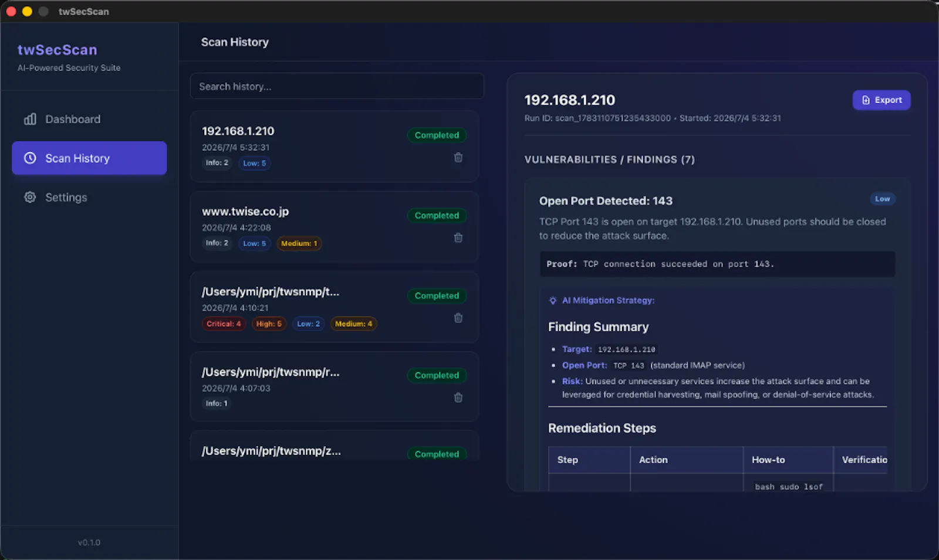The image size is (939, 560).
Task: Click the Info: 1 badge
Action: point(217,403)
